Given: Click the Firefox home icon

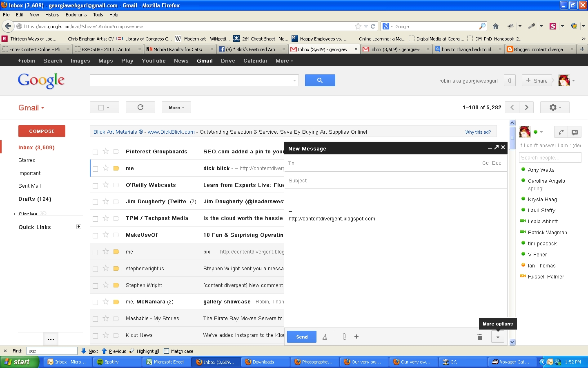Looking at the screenshot, I should click(496, 26).
